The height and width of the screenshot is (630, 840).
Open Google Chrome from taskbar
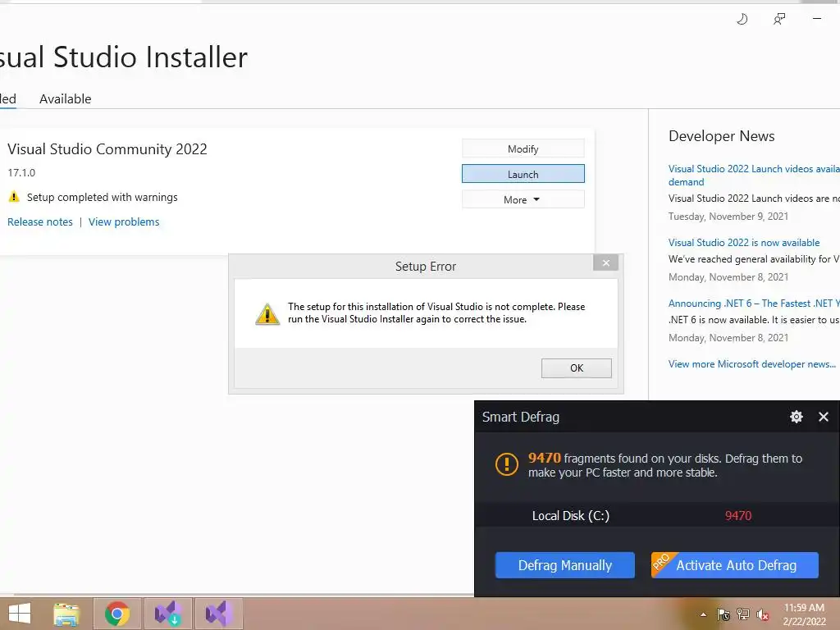pos(117,614)
